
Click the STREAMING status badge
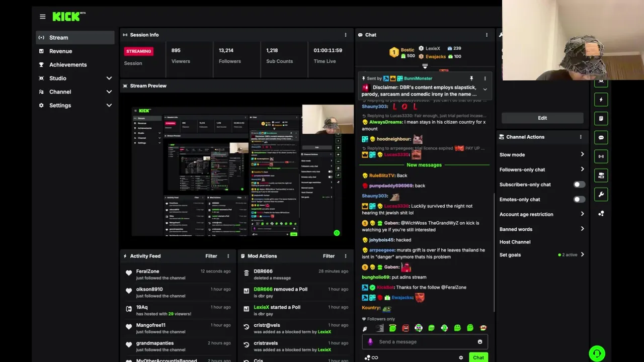coord(138,51)
